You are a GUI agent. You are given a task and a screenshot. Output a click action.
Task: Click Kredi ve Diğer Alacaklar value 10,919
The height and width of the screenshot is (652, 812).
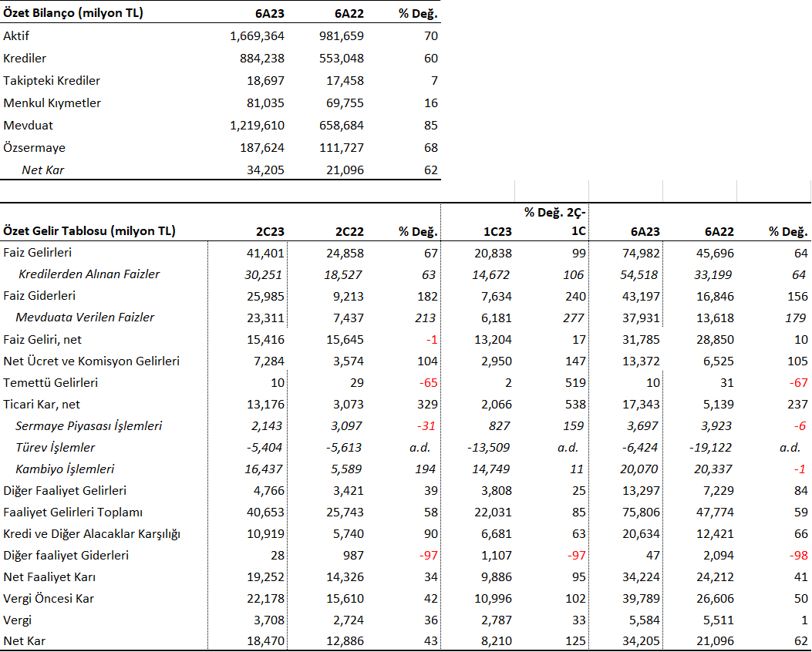[x=265, y=534]
